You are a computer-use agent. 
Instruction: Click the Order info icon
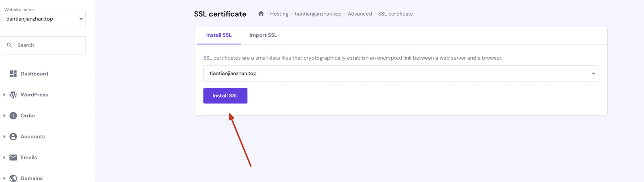pyautogui.click(x=13, y=116)
